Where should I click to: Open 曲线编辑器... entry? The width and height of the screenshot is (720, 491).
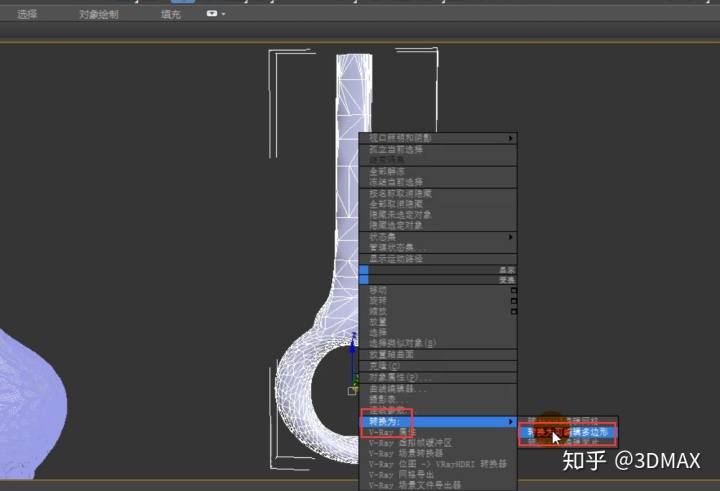coord(438,389)
